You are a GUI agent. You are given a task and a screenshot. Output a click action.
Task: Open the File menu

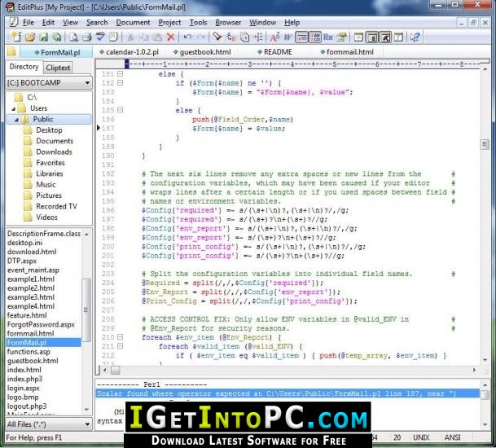point(29,23)
